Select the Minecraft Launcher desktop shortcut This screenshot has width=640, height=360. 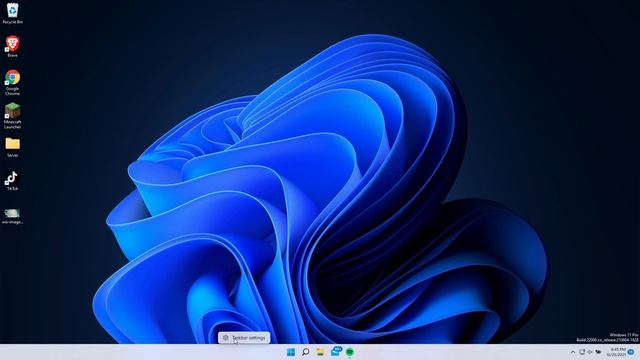click(13, 116)
